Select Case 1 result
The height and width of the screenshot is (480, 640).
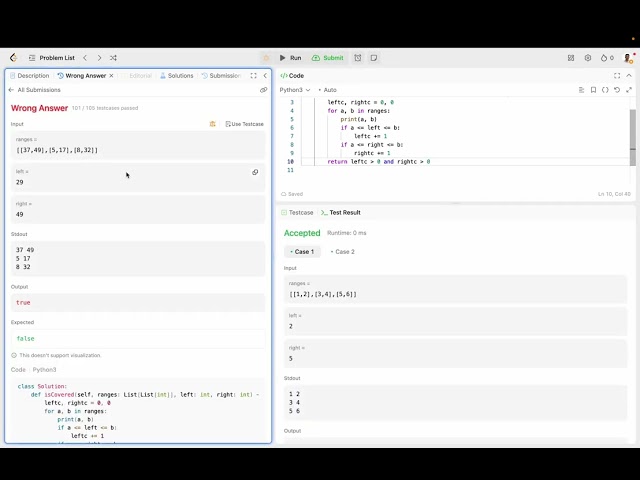[x=302, y=252]
